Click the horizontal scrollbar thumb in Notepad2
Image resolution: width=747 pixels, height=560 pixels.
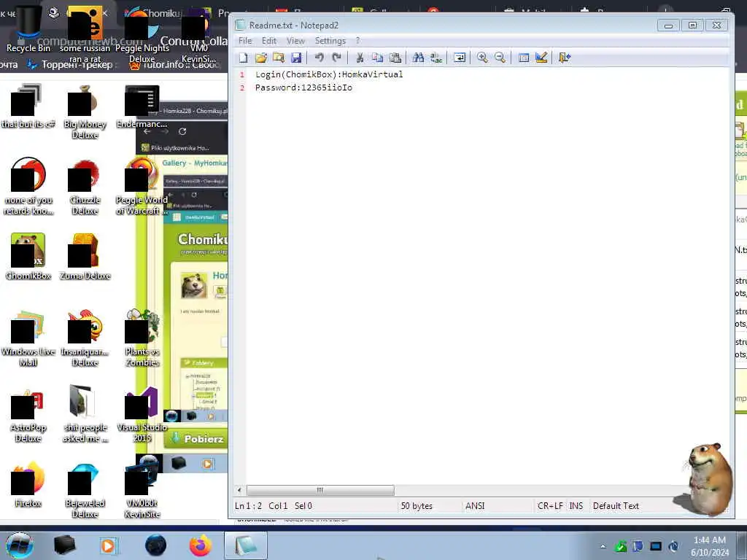[320, 490]
